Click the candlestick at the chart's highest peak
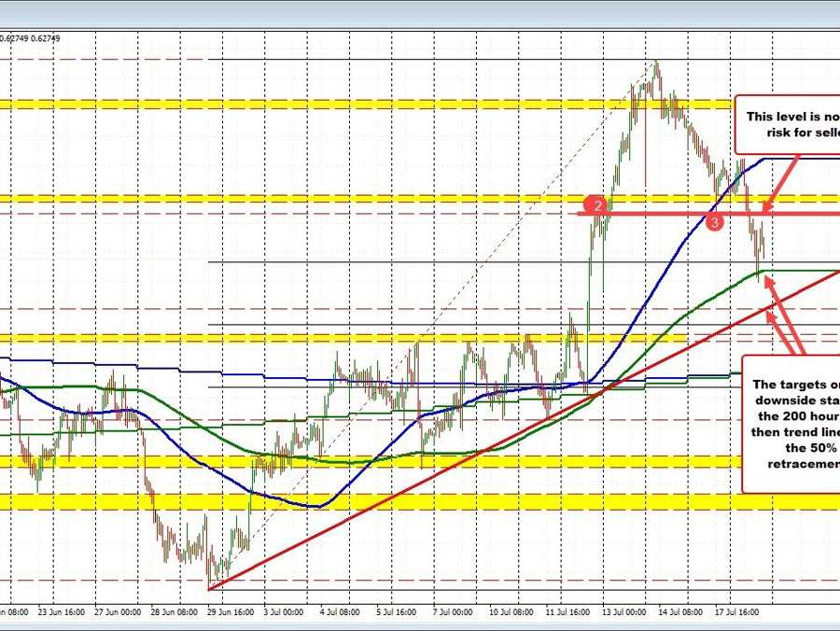 coord(657,67)
